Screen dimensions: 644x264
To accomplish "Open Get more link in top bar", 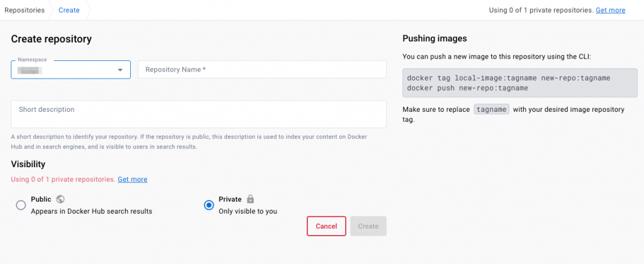I will (x=610, y=10).
